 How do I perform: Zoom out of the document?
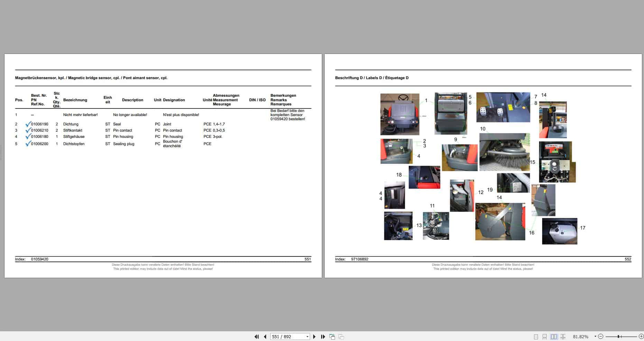click(x=601, y=336)
